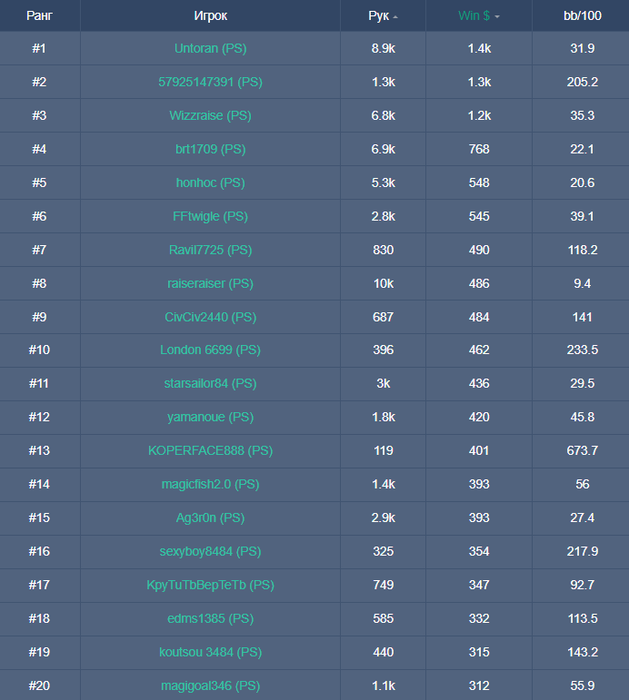629x700 pixels.
Task: Open KOPERFACE888 (PS) player page
Action: [x=210, y=451]
